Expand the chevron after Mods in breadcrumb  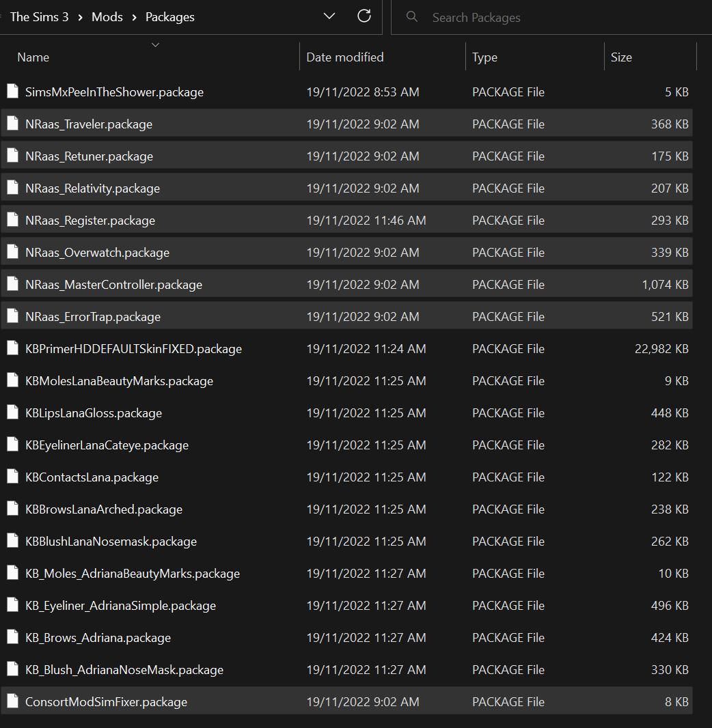(x=134, y=17)
